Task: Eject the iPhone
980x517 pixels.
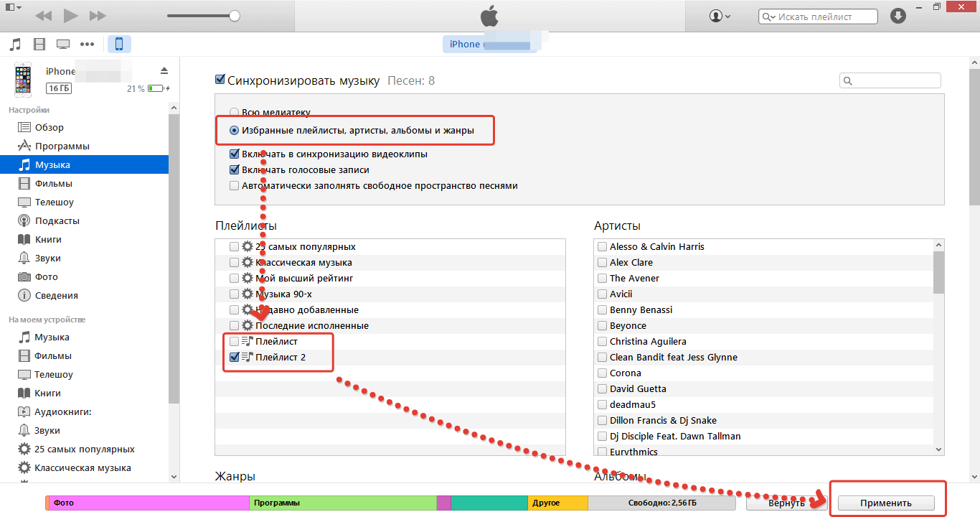Action: click(164, 70)
